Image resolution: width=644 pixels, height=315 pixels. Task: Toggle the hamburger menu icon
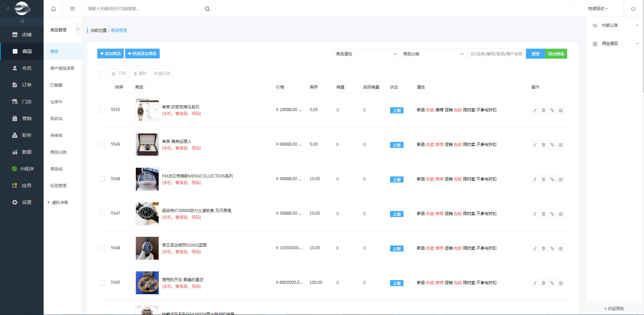(72, 9)
